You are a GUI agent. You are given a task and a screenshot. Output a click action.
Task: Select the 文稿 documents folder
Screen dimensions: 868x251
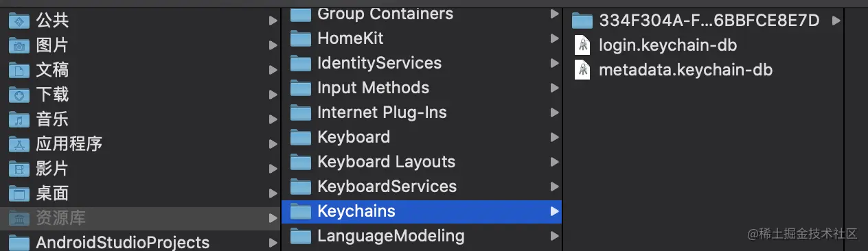140,70
